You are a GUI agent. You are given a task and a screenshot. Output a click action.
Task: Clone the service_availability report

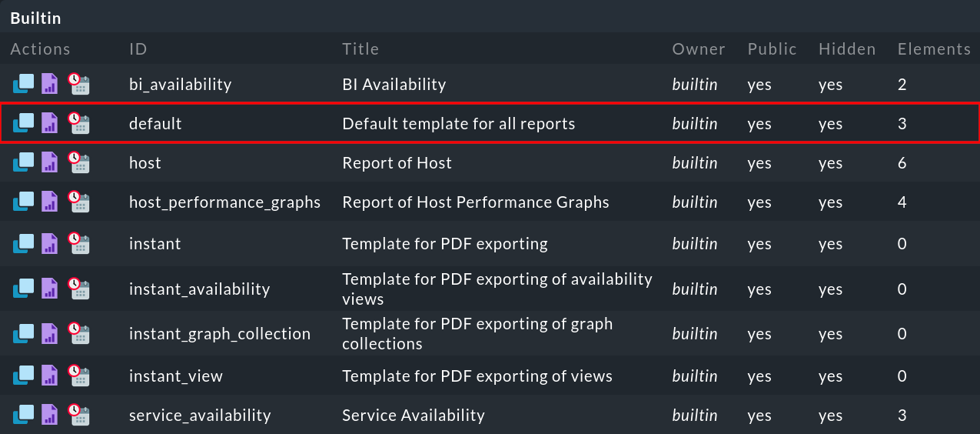pyautogui.click(x=24, y=415)
